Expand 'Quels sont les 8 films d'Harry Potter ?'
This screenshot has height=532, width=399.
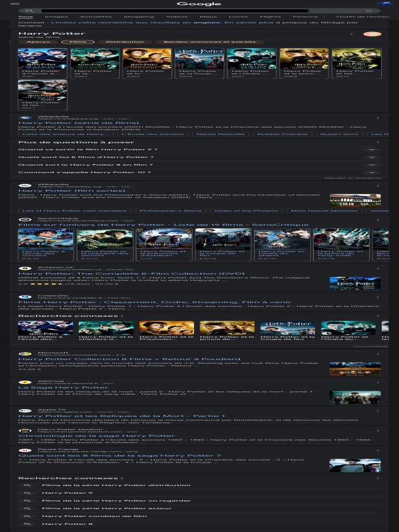click(371, 157)
